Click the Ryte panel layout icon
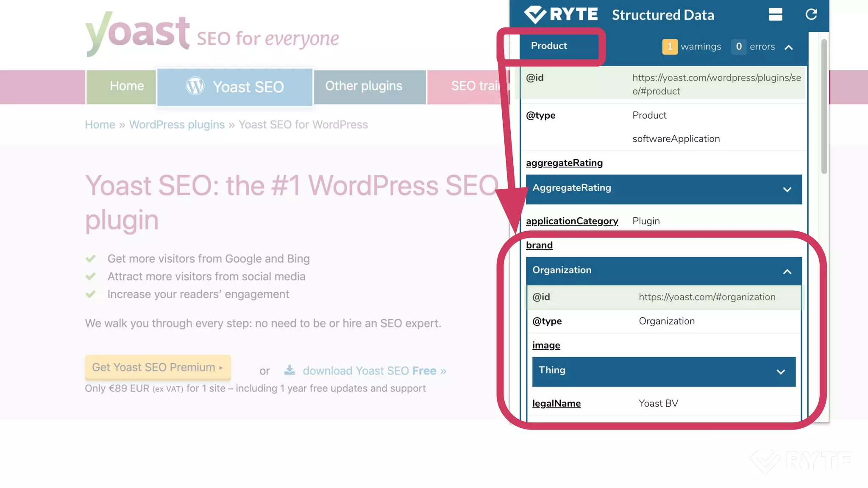The image size is (868, 488). pos(775,14)
